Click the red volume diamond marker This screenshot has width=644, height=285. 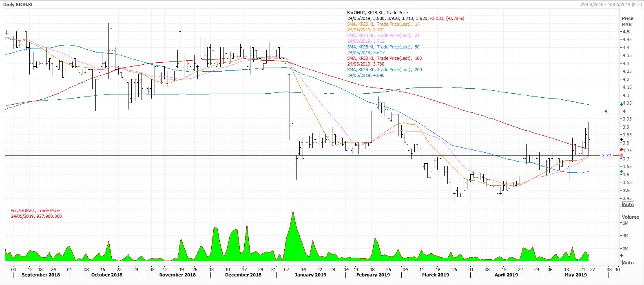click(621, 256)
